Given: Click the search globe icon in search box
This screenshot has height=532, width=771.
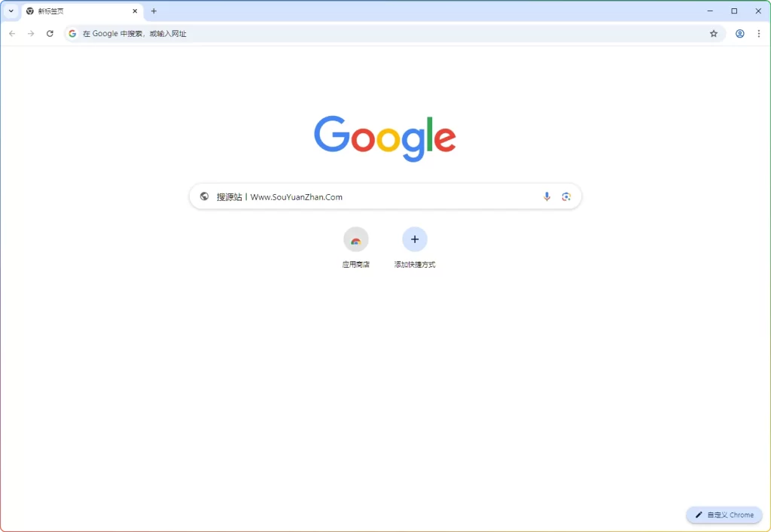Looking at the screenshot, I should point(204,196).
